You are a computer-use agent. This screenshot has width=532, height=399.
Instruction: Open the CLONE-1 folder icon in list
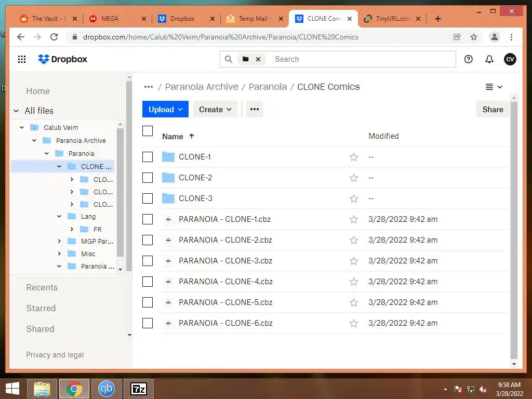tap(168, 157)
